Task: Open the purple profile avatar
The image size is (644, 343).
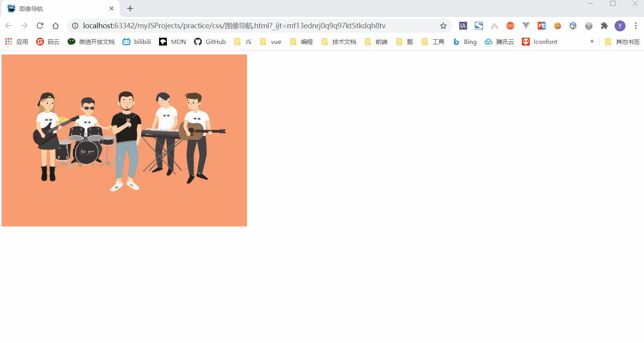Action: [620, 26]
